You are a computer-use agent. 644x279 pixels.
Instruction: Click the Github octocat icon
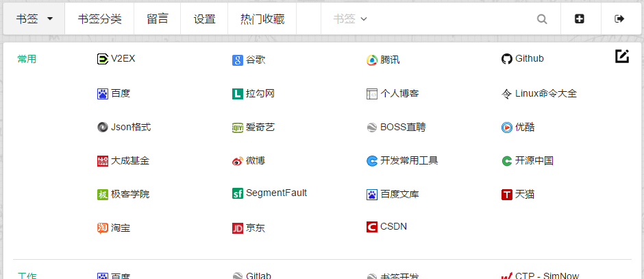click(507, 60)
